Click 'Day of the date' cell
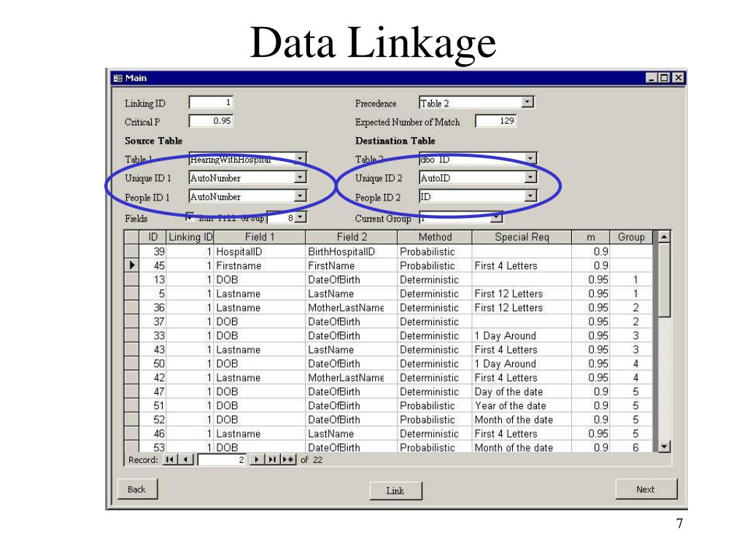 click(522, 392)
